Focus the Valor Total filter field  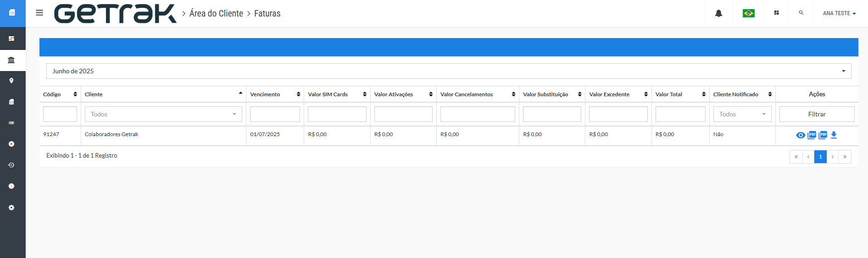click(x=680, y=114)
